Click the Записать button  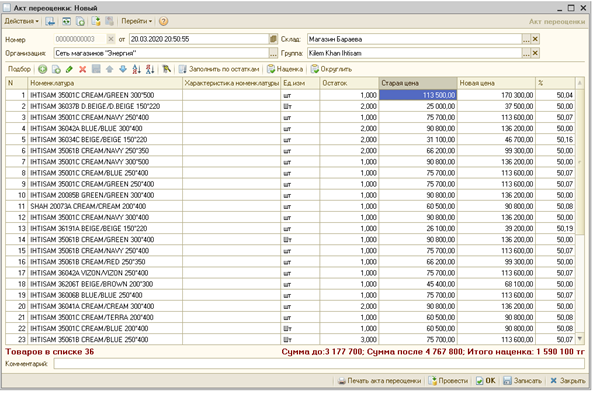point(522,381)
